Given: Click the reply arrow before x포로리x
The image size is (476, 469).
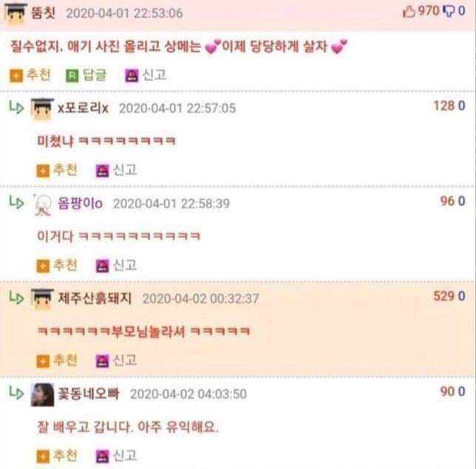Looking at the screenshot, I should tap(16, 107).
